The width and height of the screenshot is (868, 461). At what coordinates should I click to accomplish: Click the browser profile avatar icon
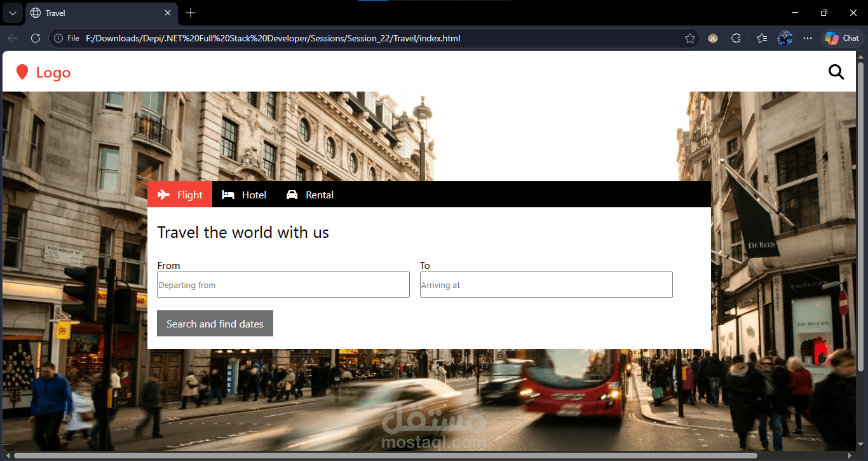[x=785, y=38]
